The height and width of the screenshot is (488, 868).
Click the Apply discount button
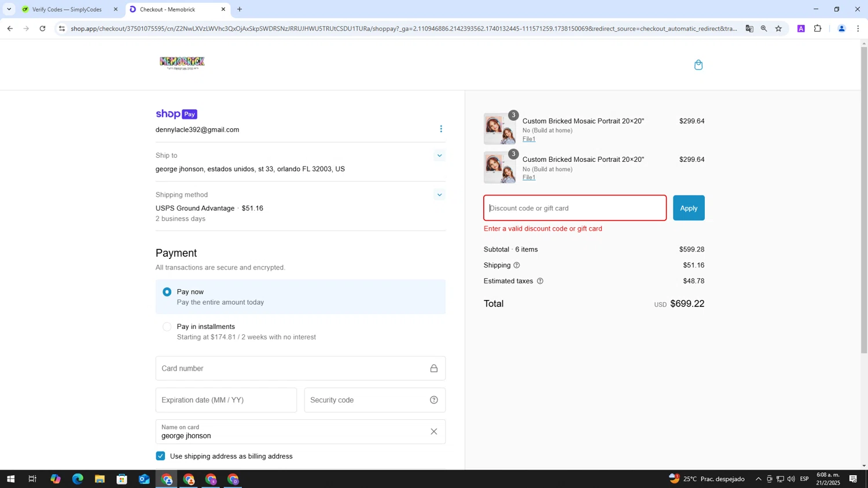(x=688, y=208)
